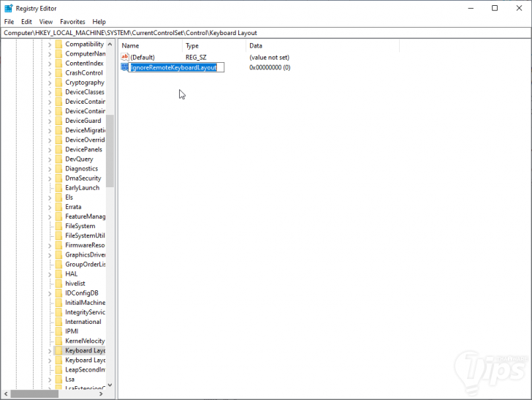Viewport: 532px width, 400px height.
Task: Click the IgnoreRemoteKeyboardLayout DWORD value icon
Action: click(x=125, y=67)
